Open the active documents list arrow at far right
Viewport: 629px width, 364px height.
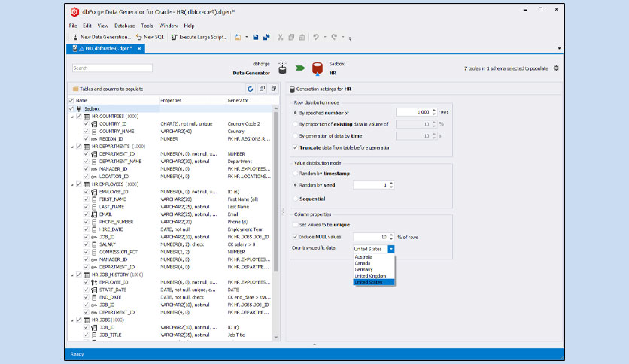pyautogui.click(x=559, y=48)
